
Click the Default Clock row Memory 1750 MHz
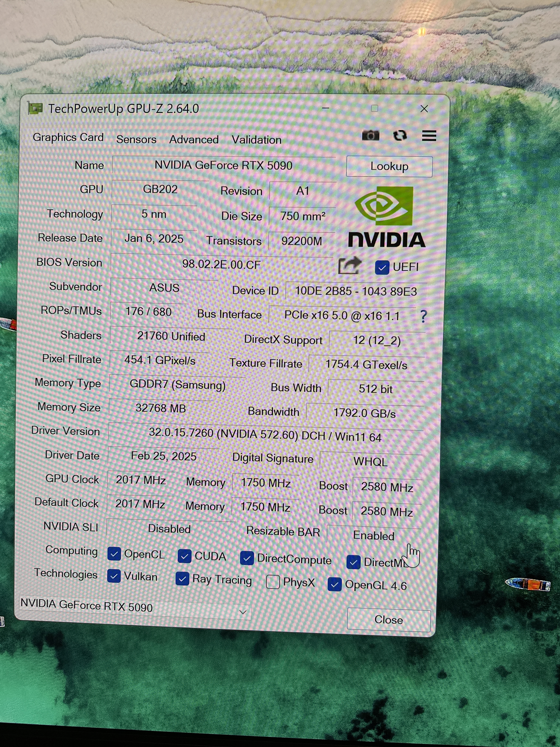click(265, 507)
